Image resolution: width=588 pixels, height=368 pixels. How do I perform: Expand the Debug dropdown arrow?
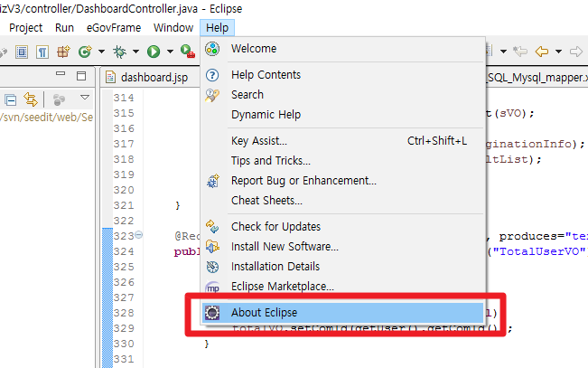(x=135, y=52)
